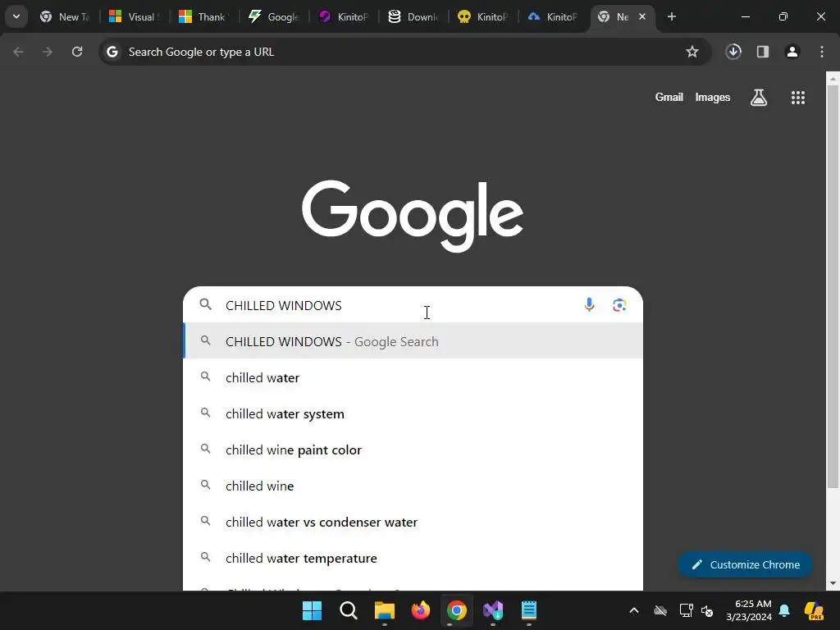Open Firefox from the taskbar
This screenshot has width=840, height=630.
[421, 610]
